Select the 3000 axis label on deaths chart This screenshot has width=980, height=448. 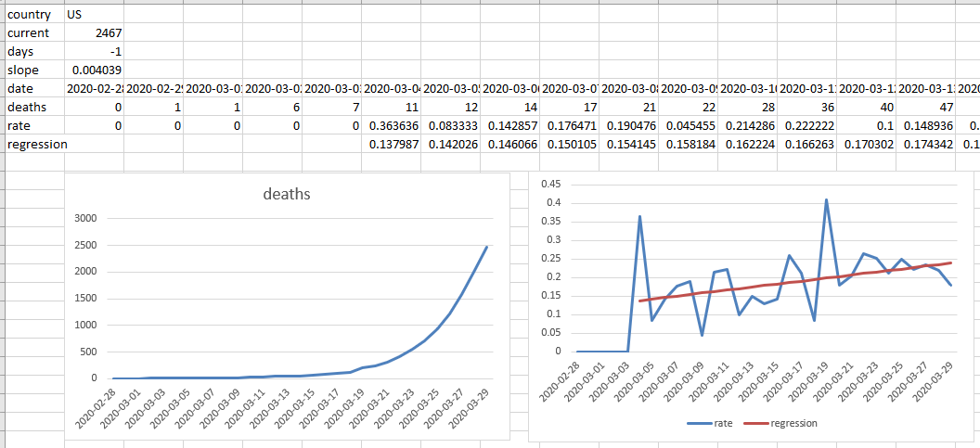110,218
